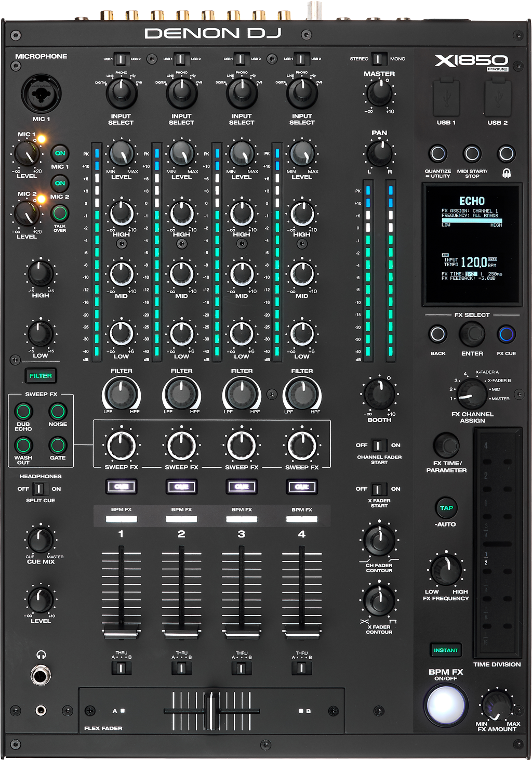Screen dimensions: 532x760
Task: Click the channel 2 fader handle
Action: click(181, 634)
